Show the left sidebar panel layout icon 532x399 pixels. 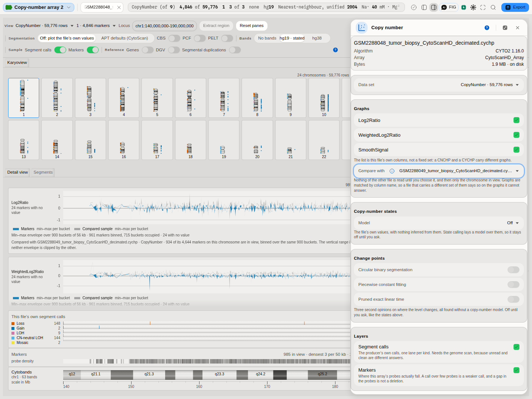[x=424, y=7]
